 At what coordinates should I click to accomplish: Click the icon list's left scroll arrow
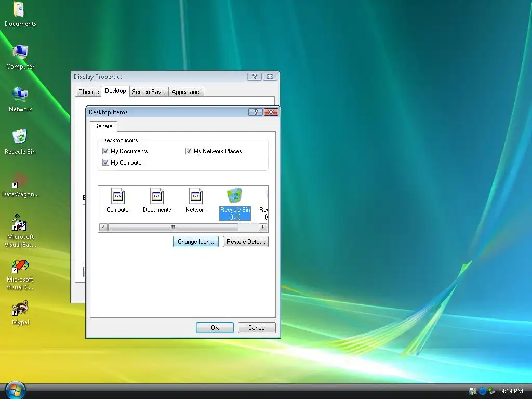point(103,227)
